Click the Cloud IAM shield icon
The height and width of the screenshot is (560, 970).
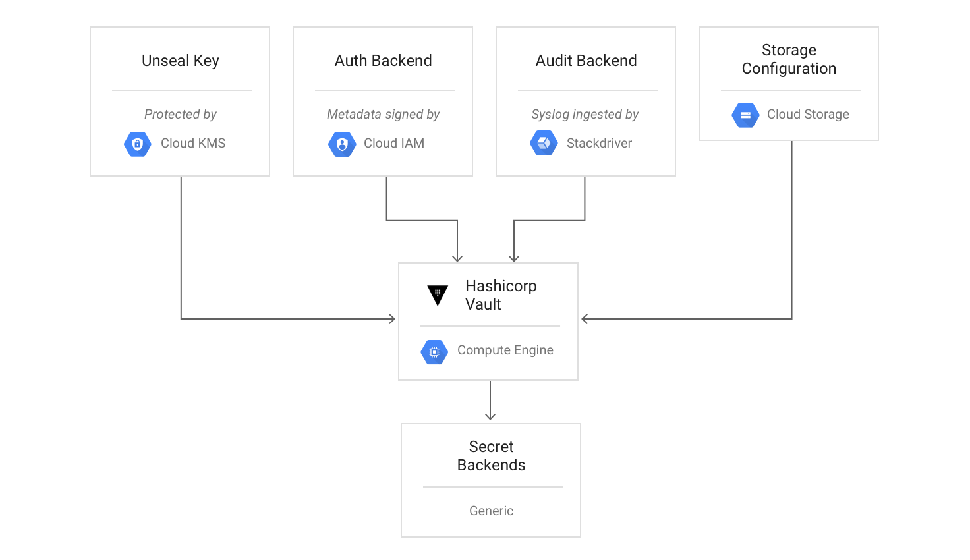(x=342, y=144)
